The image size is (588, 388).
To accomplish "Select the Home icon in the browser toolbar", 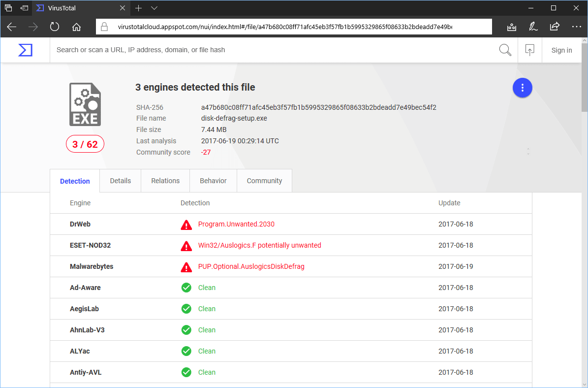I will [x=76, y=27].
